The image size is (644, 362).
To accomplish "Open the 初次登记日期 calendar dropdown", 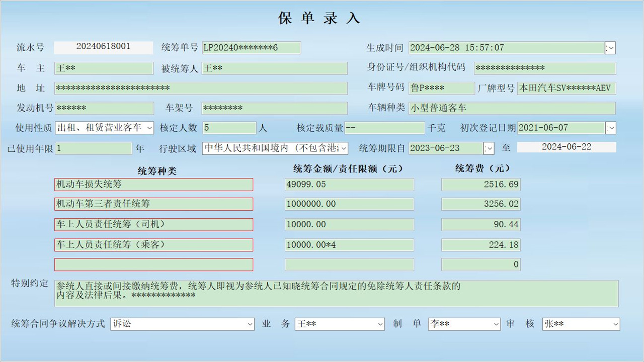I will pyautogui.click(x=610, y=128).
